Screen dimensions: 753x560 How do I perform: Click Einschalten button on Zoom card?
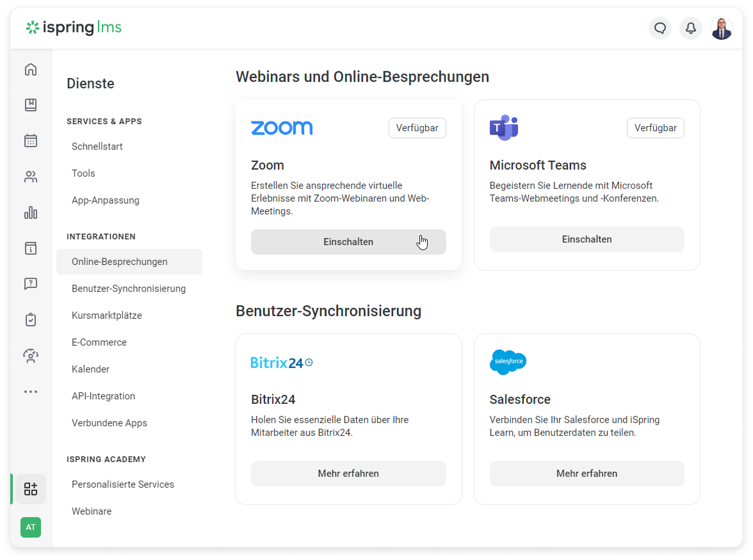tap(348, 242)
